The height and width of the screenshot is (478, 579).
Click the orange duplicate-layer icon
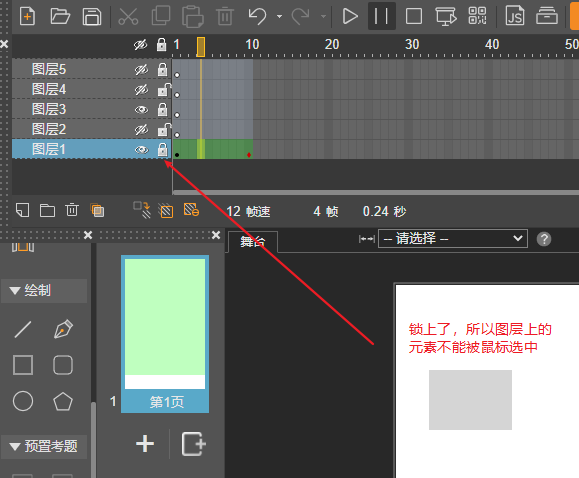pyautogui.click(x=97, y=211)
